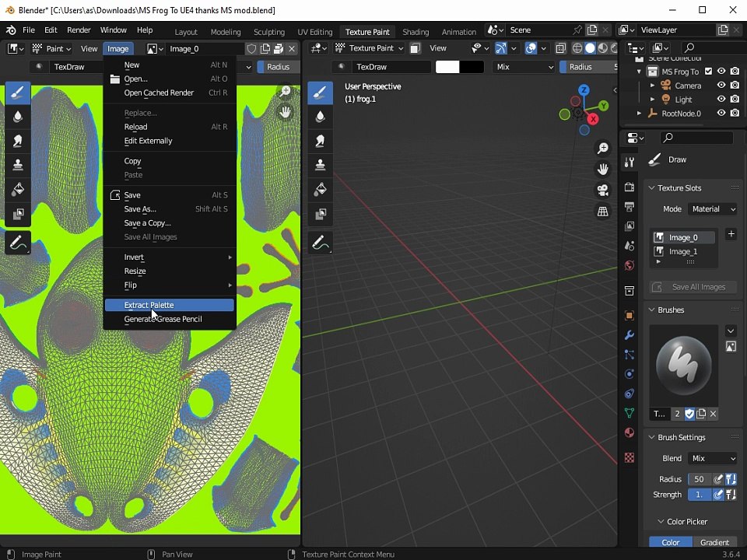Toggle strength pressure sensitivity in Brush Settings
Image resolution: width=747 pixels, height=560 pixels.
718,495
